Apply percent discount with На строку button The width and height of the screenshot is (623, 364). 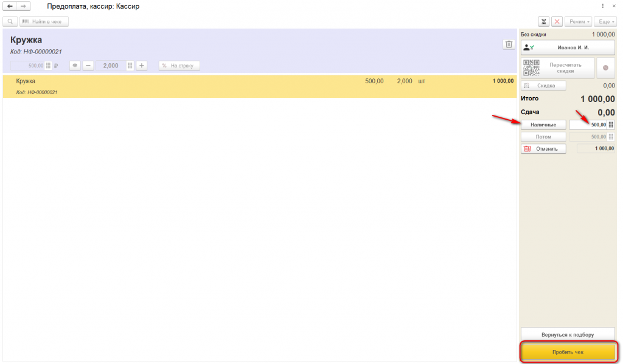point(179,66)
